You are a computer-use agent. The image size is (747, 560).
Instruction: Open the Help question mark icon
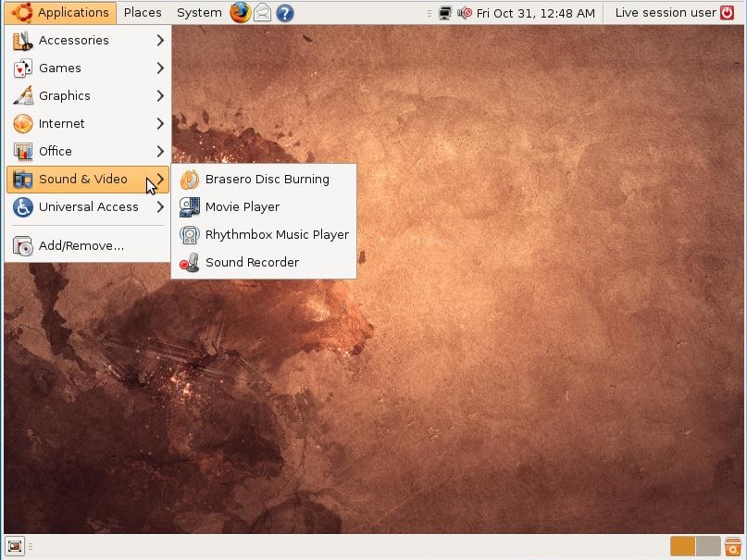click(x=285, y=13)
